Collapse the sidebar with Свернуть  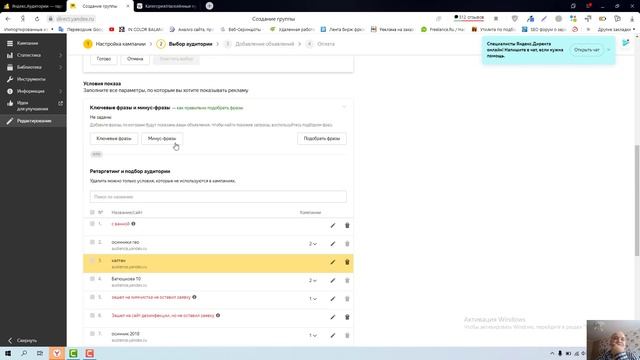[22, 340]
